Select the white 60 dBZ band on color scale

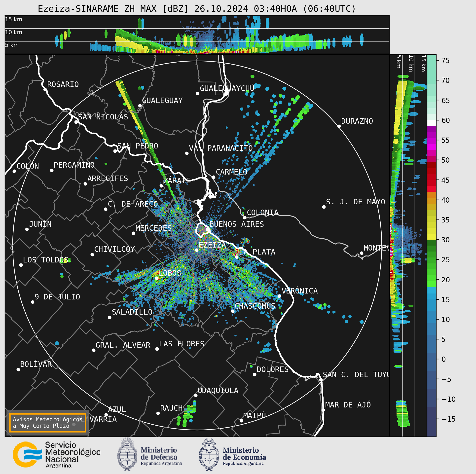(432, 123)
